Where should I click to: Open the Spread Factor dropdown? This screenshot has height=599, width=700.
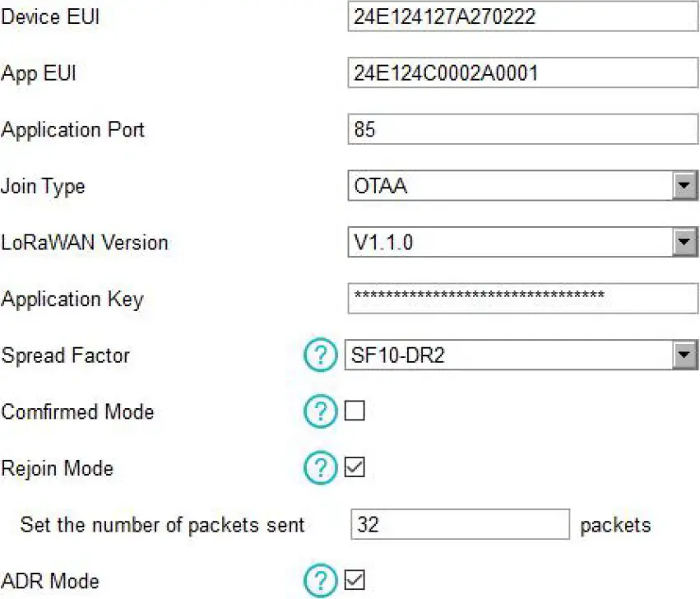click(684, 356)
